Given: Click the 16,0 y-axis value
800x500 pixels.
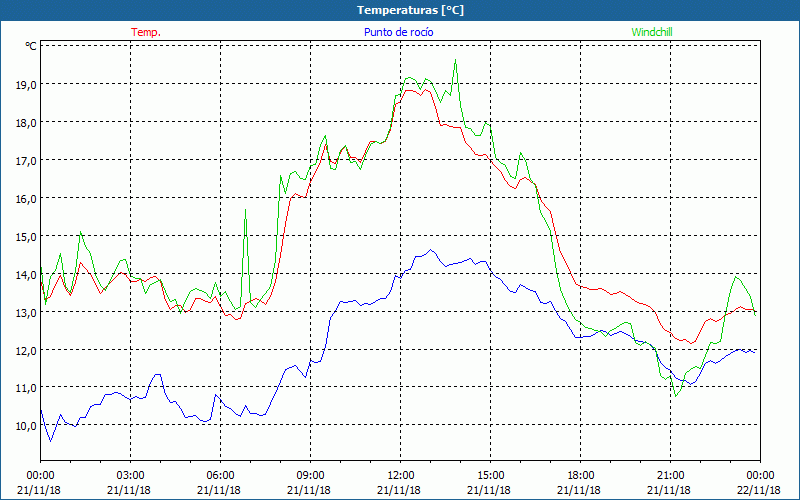Looking at the screenshot, I should click(26, 199).
